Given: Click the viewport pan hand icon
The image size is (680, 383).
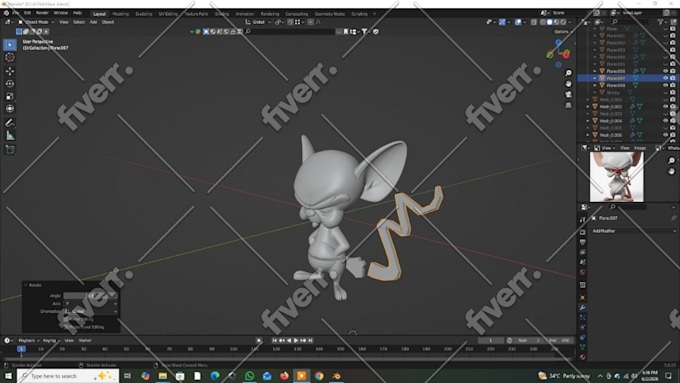Looking at the screenshot, I should point(568,84).
